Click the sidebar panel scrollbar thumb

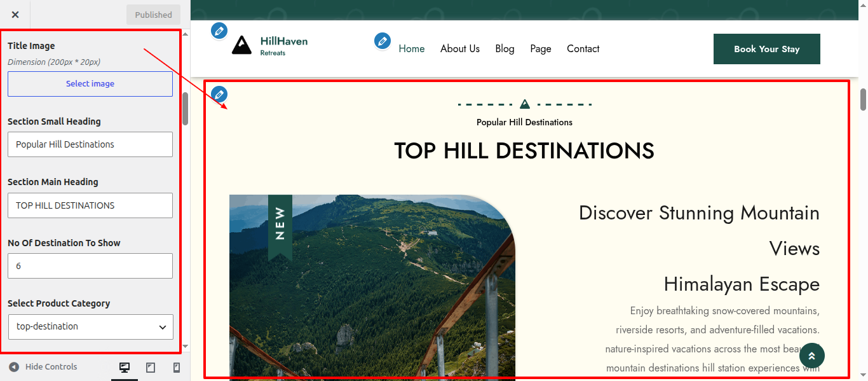[x=186, y=109]
